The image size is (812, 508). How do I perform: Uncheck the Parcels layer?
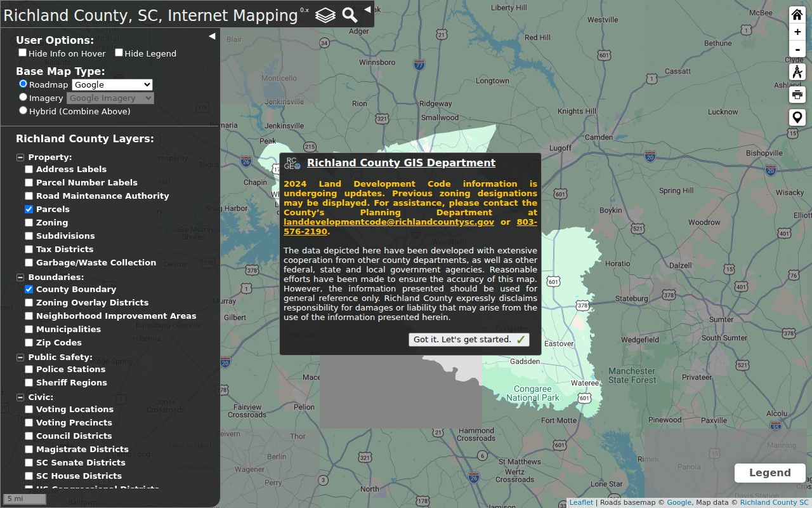pos(29,209)
